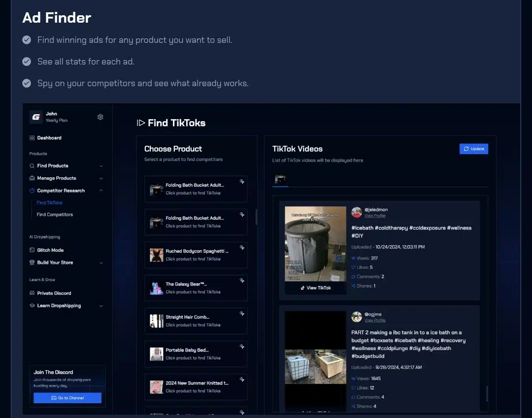Select the Find TikToks menu item
Screen dimensions: 532x418
49,203
